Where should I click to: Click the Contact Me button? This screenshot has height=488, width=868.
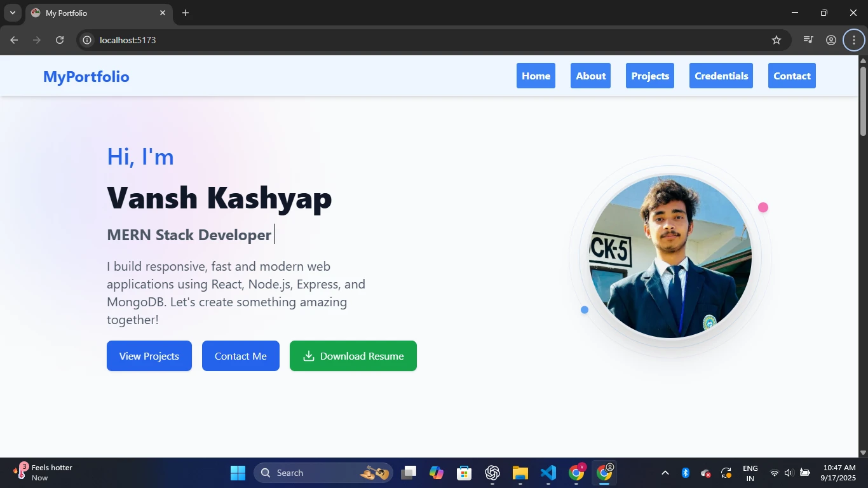pos(241,356)
